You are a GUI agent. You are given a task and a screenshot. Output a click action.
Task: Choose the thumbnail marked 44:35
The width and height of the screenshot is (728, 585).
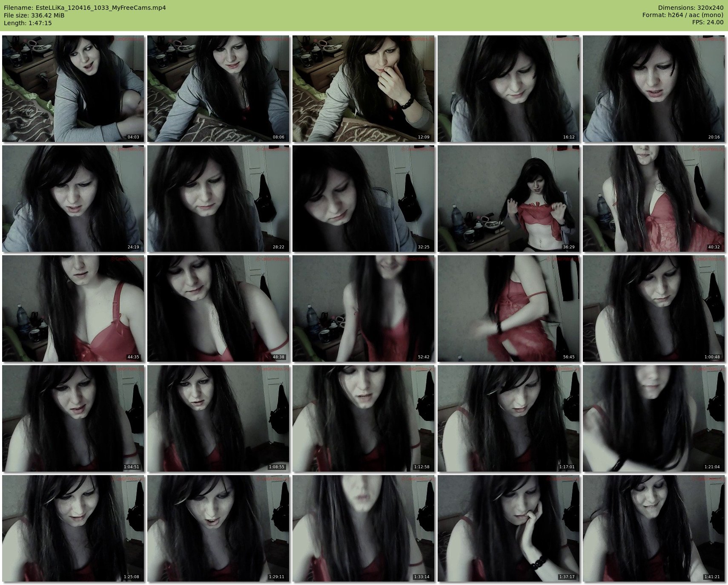[73, 308]
